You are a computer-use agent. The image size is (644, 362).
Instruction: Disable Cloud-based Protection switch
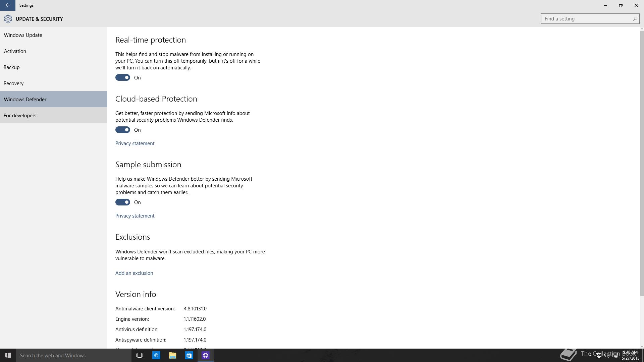(123, 130)
